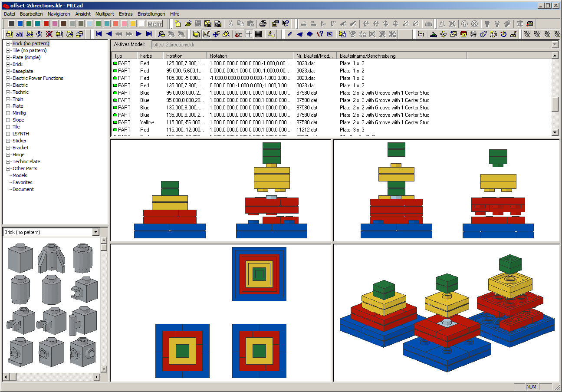
Task: Click the add step icon
Action: [30, 34]
